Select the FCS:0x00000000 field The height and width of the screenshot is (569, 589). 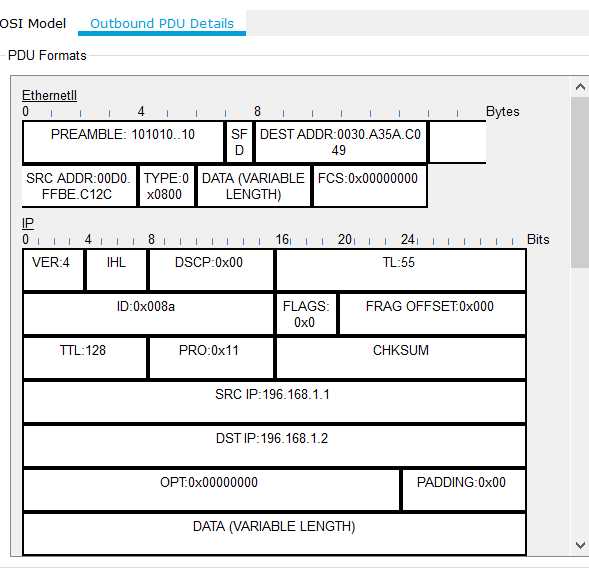(x=370, y=186)
